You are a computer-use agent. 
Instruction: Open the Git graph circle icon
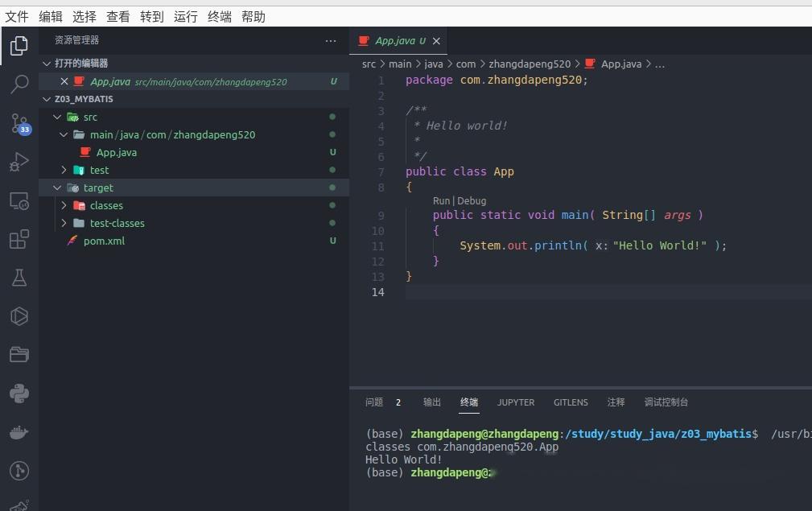point(19,471)
